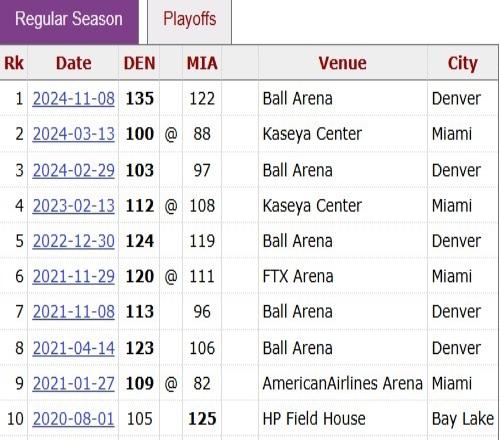Open the 2024-11-08 game link
This screenshot has width=500, height=440.
pyautogui.click(x=74, y=99)
